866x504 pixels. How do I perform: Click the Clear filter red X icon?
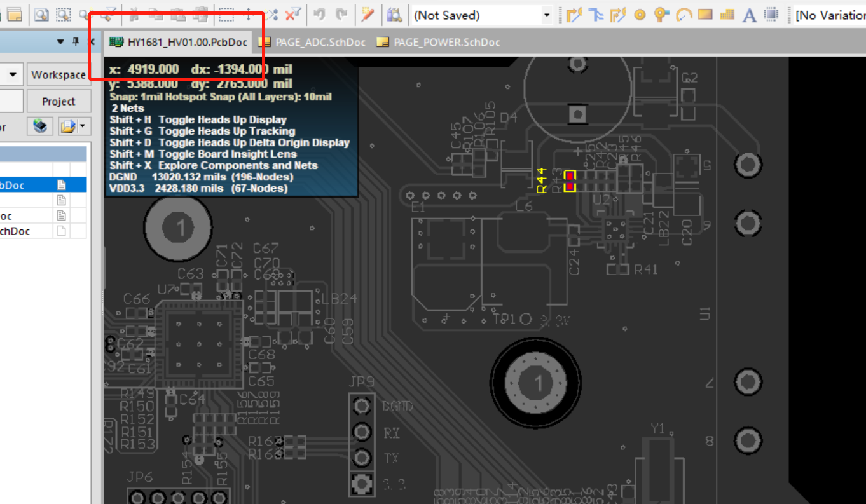click(x=293, y=14)
